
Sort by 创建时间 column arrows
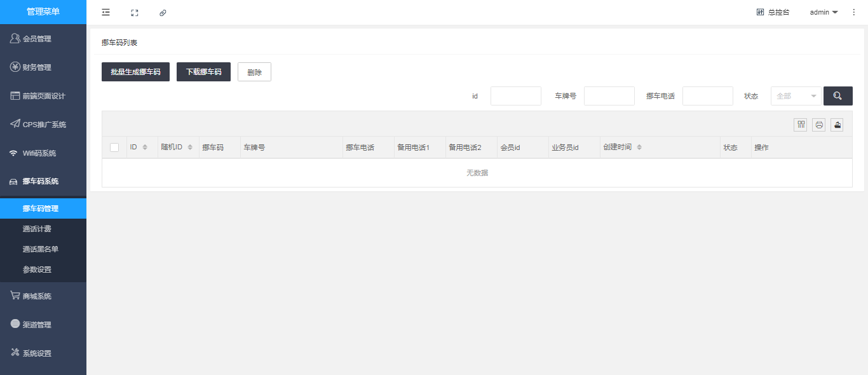point(639,147)
